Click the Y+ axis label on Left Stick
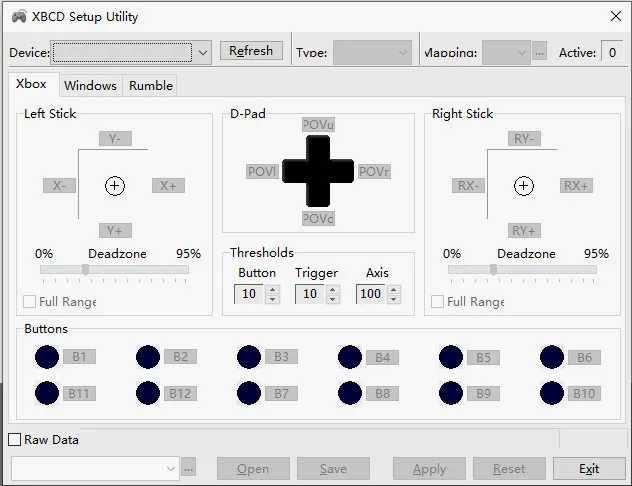Screen dimensions: 632x486 coord(115,231)
